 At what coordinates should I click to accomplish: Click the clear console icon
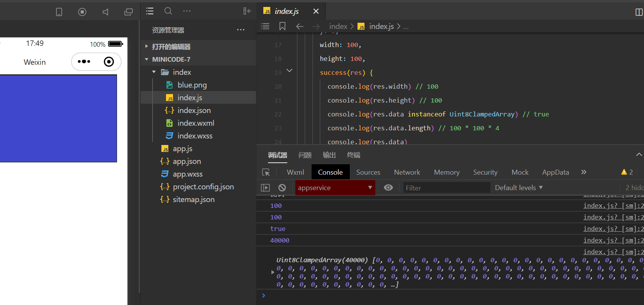tap(282, 188)
